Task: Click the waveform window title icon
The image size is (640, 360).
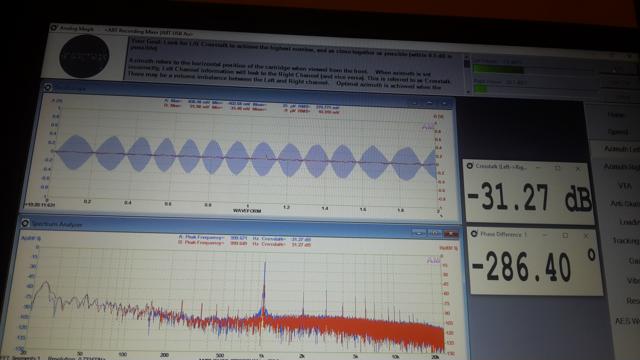Action: click(x=47, y=87)
